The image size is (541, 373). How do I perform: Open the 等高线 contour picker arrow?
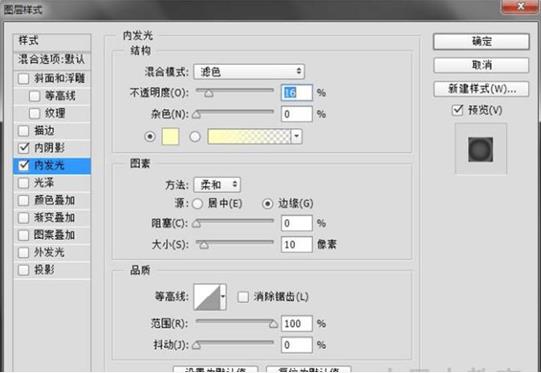pos(224,297)
